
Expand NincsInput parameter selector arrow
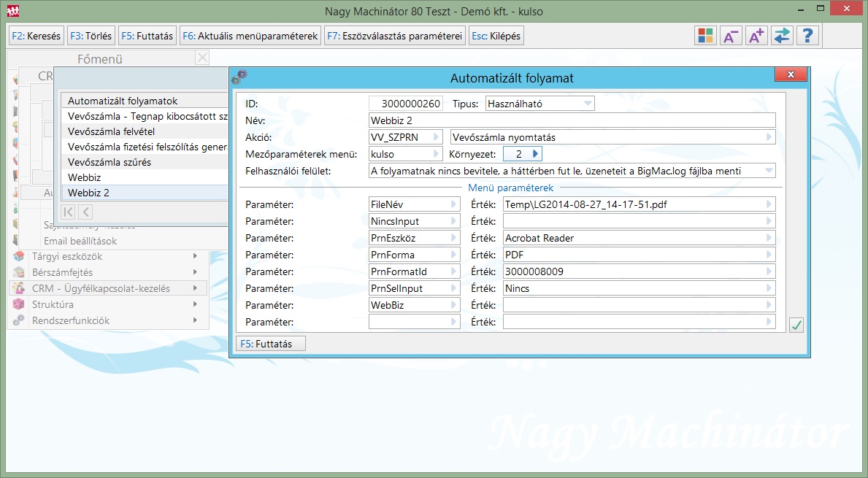[x=453, y=221]
